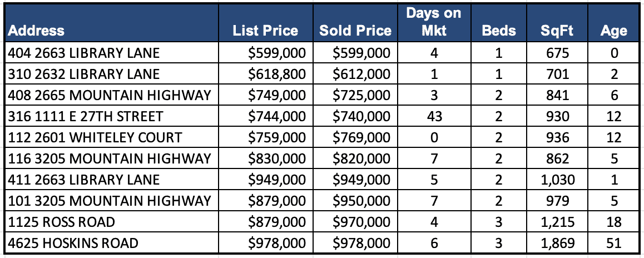Click the 310 2632 LIBRARY LANE address
The height and width of the screenshot is (258, 644).
tap(84, 75)
